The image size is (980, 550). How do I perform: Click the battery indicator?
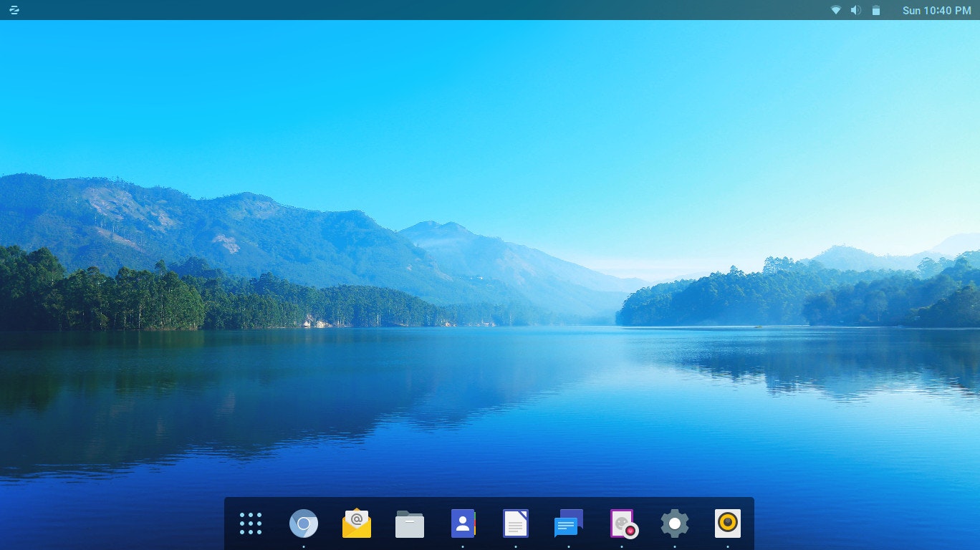pyautogui.click(x=875, y=10)
